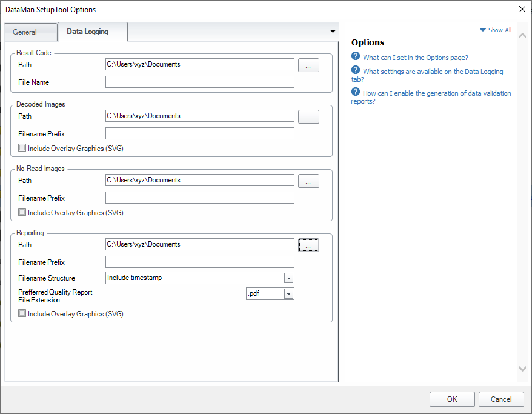Browse for the Reporting path folder
The width and height of the screenshot is (532, 414).
point(308,245)
